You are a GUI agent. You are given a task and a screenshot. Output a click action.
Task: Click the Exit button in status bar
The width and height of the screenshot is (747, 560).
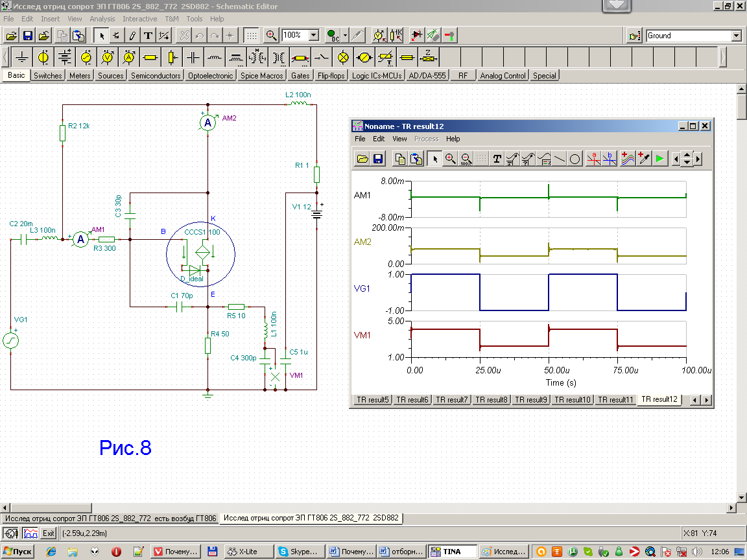(x=48, y=533)
